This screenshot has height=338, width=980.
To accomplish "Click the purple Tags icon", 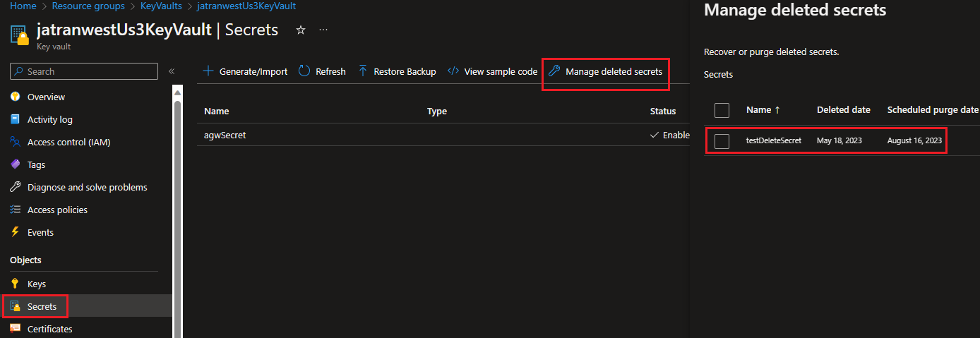I will [15, 164].
